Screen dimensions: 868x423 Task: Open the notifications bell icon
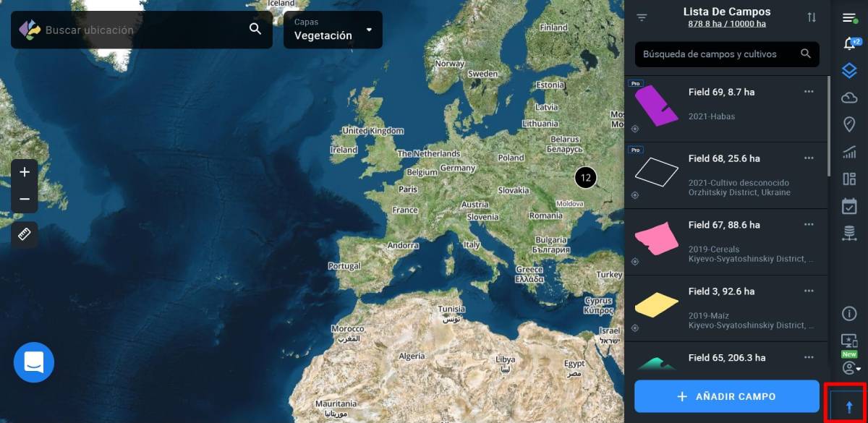(x=849, y=44)
